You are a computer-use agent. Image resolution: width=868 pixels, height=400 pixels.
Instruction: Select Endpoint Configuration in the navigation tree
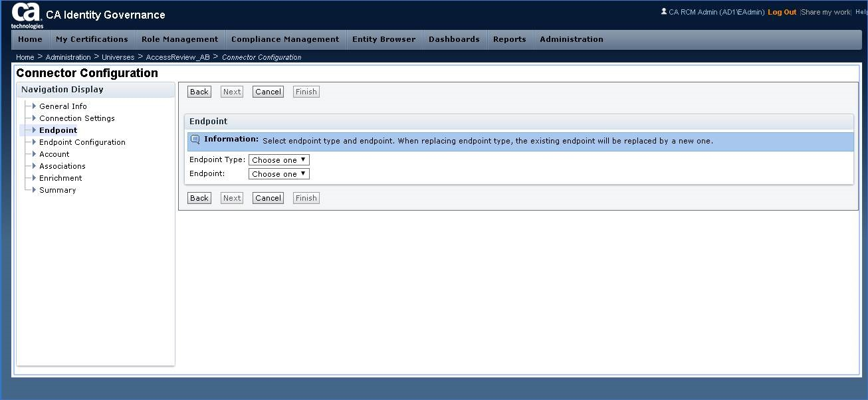[x=82, y=142]
